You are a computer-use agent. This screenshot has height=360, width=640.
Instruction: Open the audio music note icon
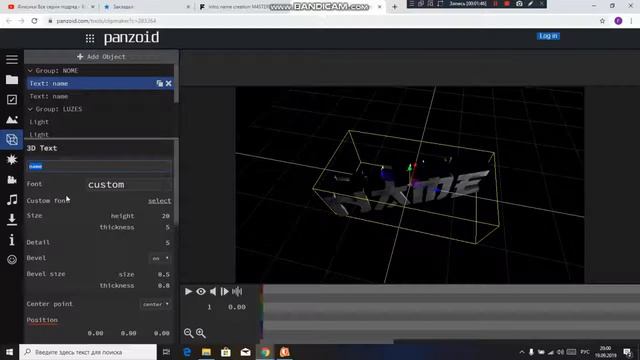12,200
